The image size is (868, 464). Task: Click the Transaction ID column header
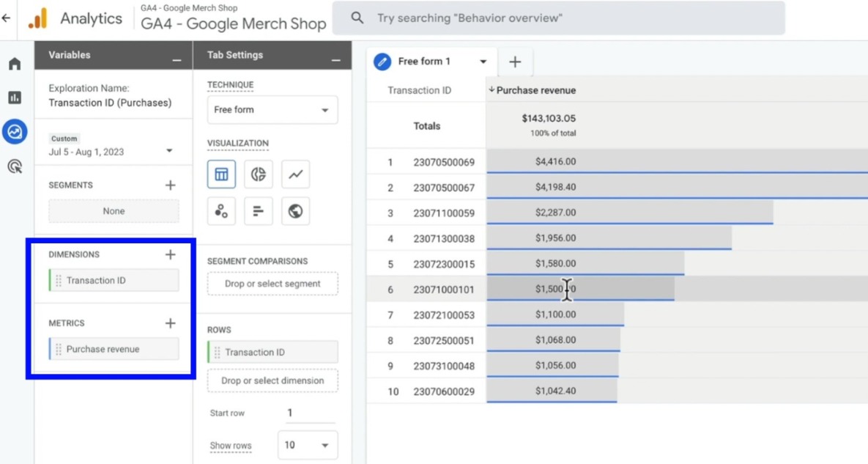(x=419, y=90)
